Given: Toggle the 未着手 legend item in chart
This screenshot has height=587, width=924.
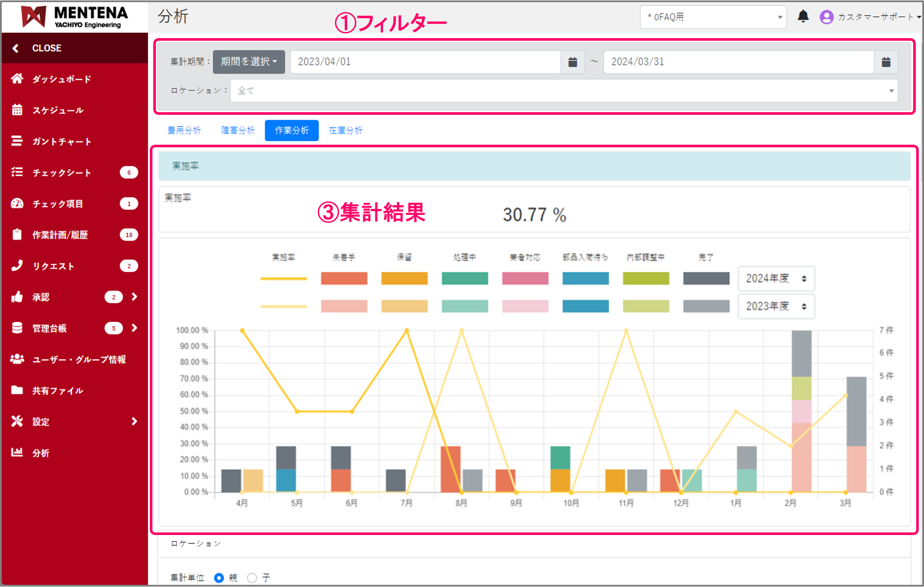Looking at the screenshot, I should (344, 279).
